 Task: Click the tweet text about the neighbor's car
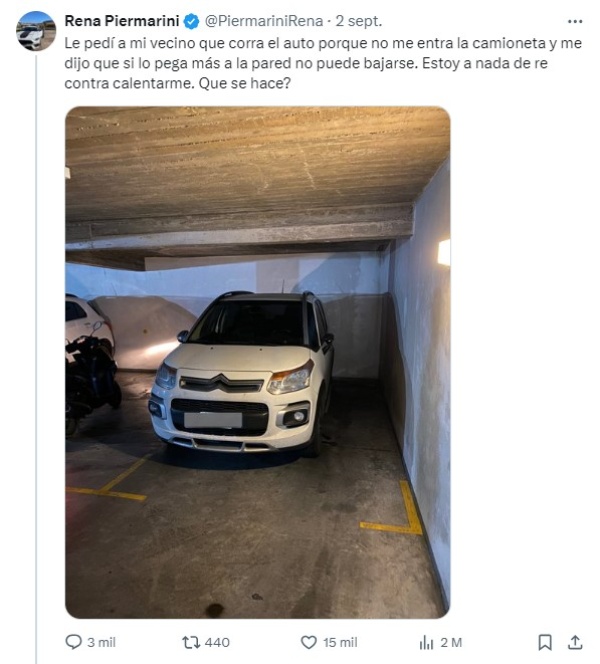pyautogui.click(x=323, y=63)
